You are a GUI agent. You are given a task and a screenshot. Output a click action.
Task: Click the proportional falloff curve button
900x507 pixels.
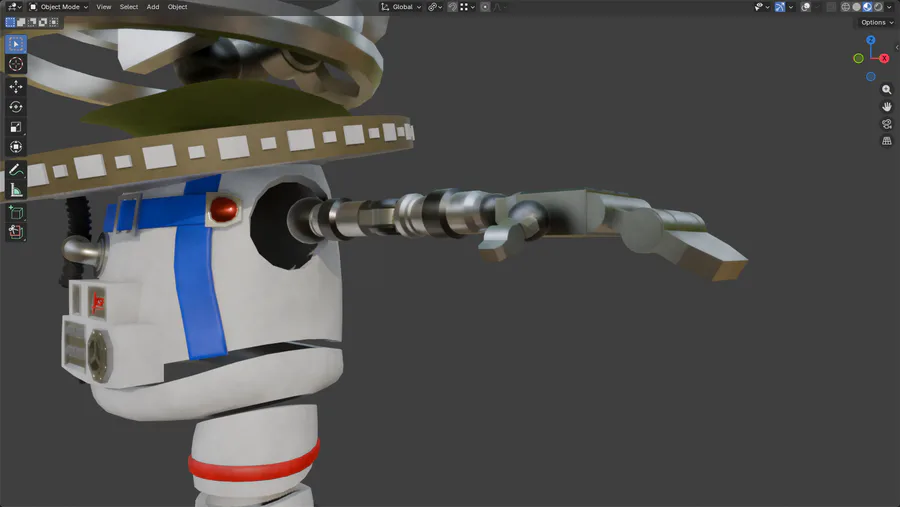click(498, 7)
